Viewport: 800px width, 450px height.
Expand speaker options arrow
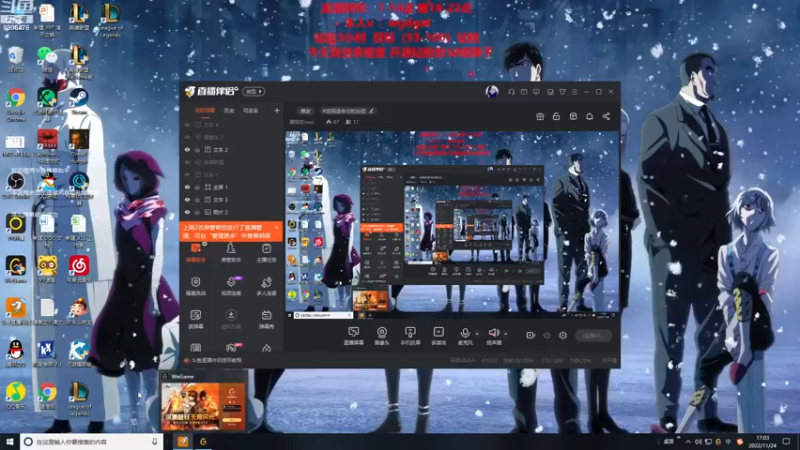[506, 334]
